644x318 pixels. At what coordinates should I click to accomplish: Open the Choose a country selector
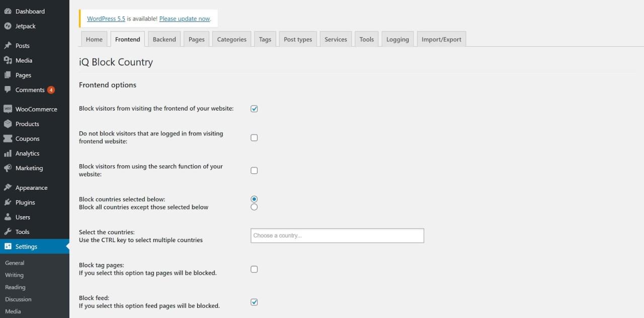point(337,236)
